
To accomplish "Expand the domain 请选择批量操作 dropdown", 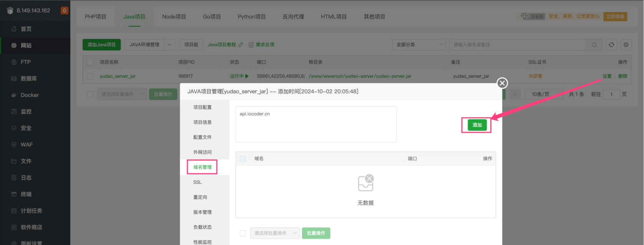I will tap(275, 233).
